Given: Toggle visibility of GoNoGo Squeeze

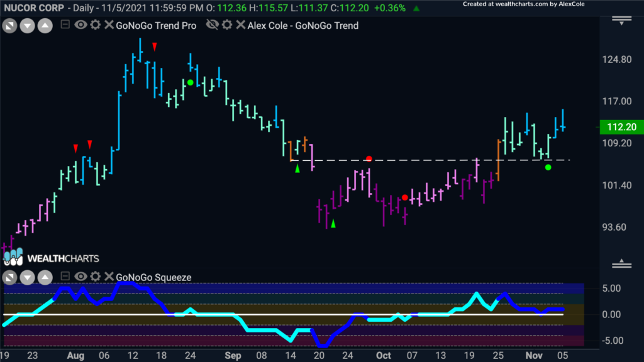Looking at the screenshot, I should (x=81, y=277).
